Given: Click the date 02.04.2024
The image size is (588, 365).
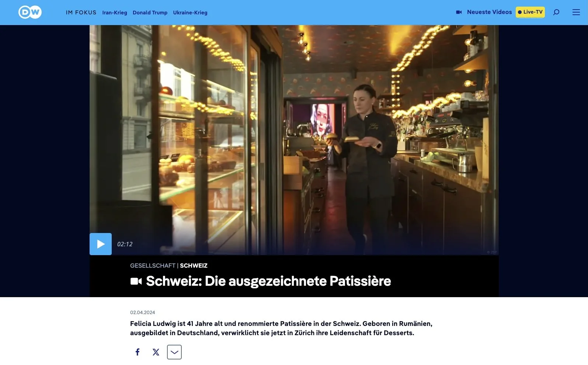Looking at the screenshot, I should pyautogui.click(x=143, y=312).
